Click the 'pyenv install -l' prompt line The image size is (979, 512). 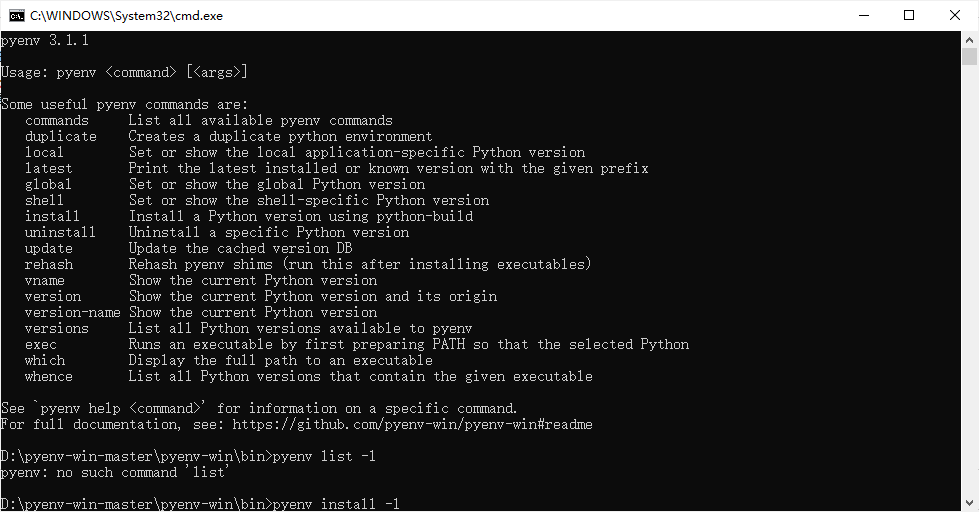pos(200,504)
